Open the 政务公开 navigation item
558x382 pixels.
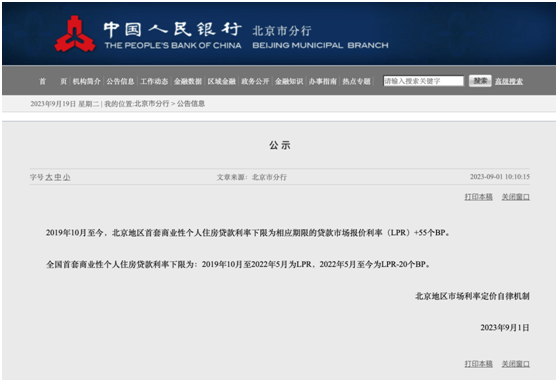point(255,82)
